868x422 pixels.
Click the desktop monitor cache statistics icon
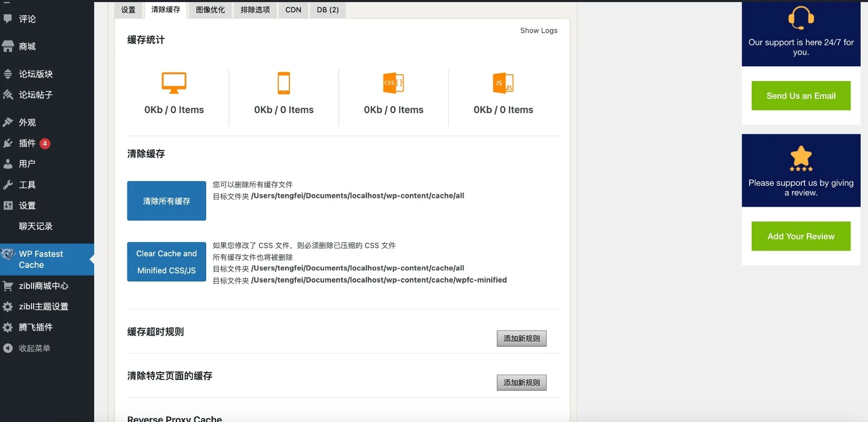tap(174, 83)
